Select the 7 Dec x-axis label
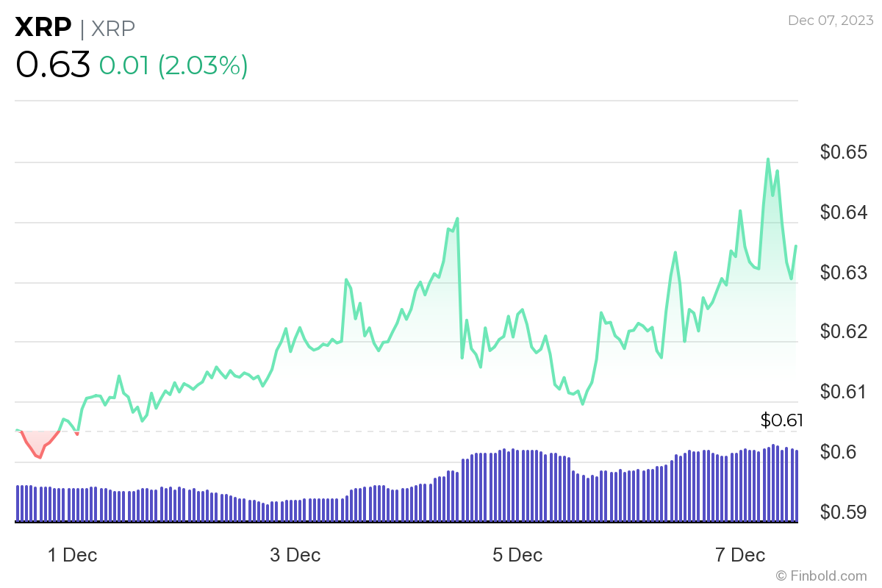882x588 pixels. 740,555
